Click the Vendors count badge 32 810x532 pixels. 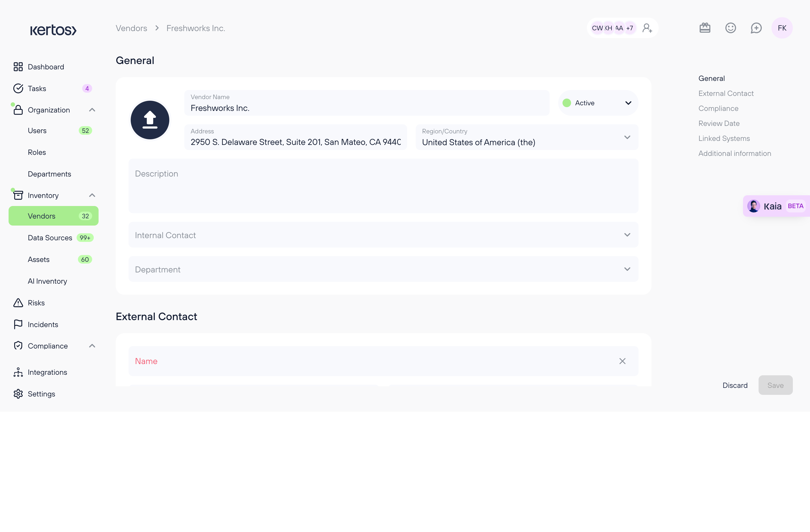[85, 216]
